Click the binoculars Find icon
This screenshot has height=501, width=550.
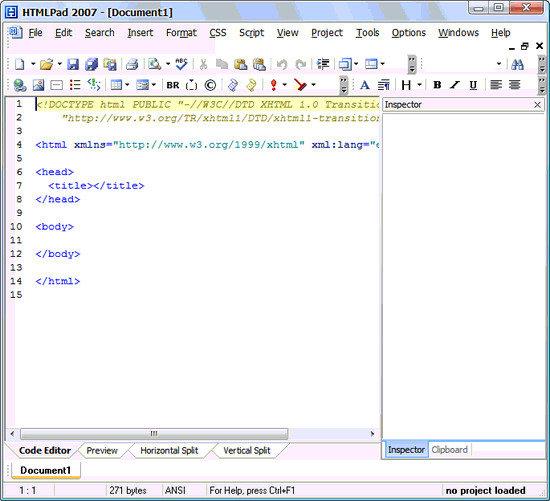pyautogui.click(x=518, y=64)
